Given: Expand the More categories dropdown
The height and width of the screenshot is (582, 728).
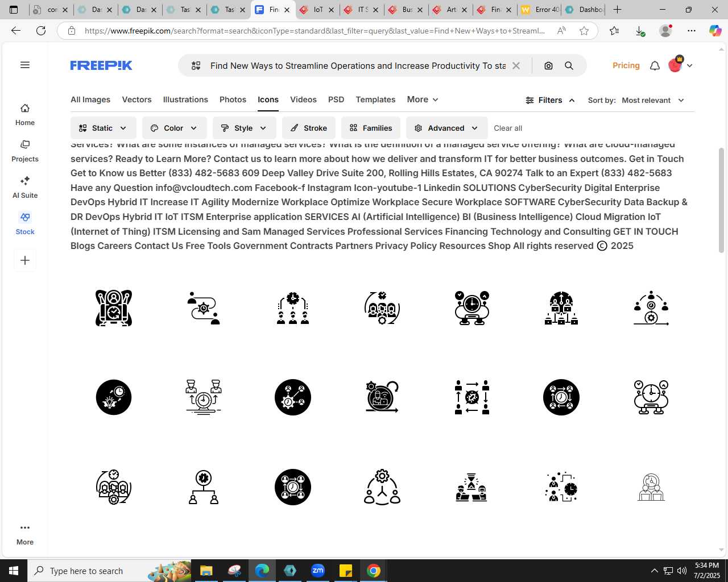Looking at the screenshot, I should click(423, 99).
